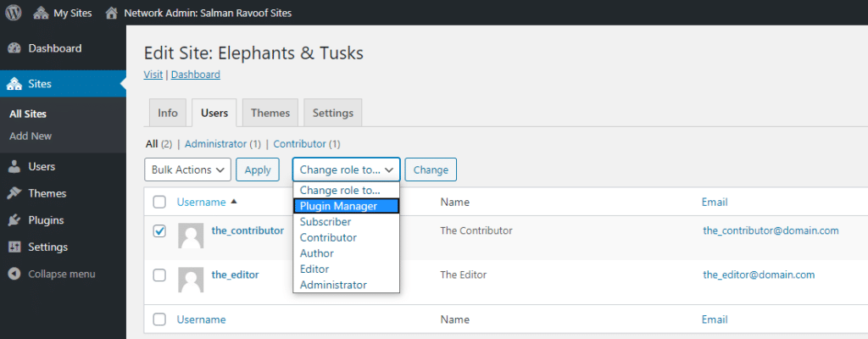
Task: Click the Settings icon in sidebar
Action: click(x=14, y=247)
